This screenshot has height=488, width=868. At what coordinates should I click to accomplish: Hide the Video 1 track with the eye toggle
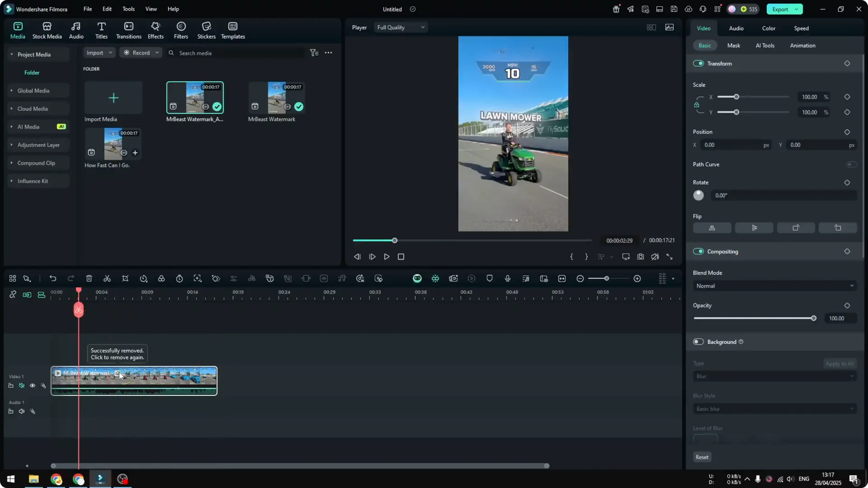pyautogui.click(x=33, y=385)
